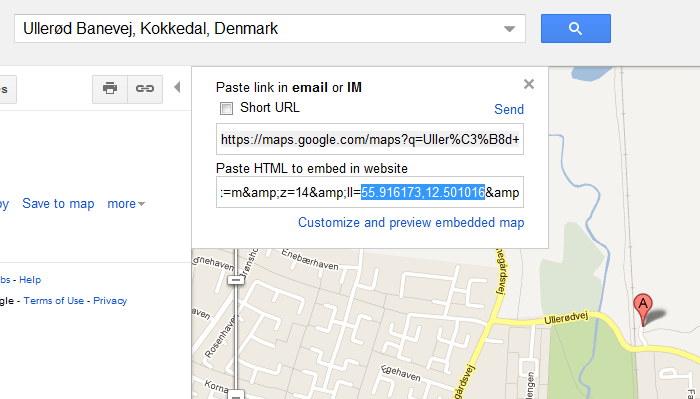Click the Send link
This screenshot has height=399, width=700.
508,109
